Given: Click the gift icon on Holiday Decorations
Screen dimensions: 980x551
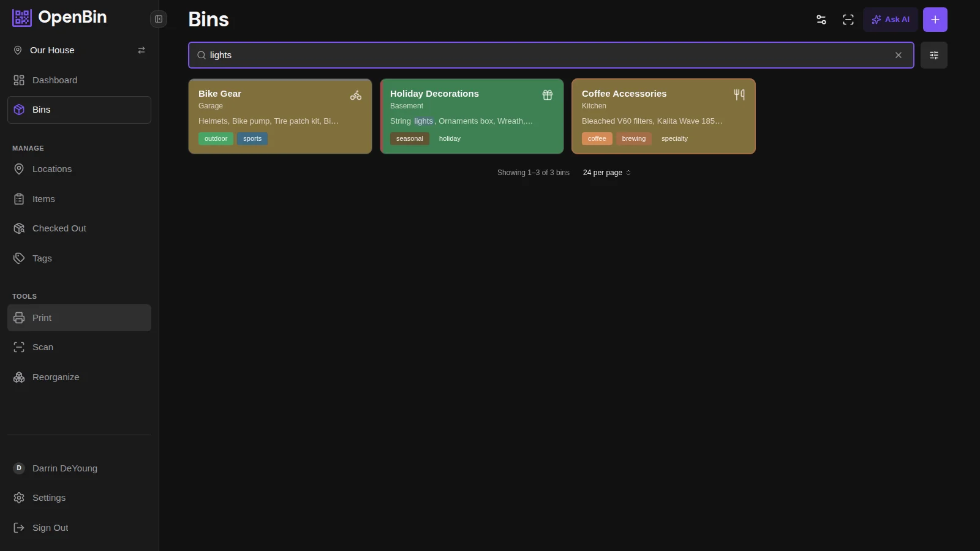Looking at the screenshot, I should coord(548,95).
